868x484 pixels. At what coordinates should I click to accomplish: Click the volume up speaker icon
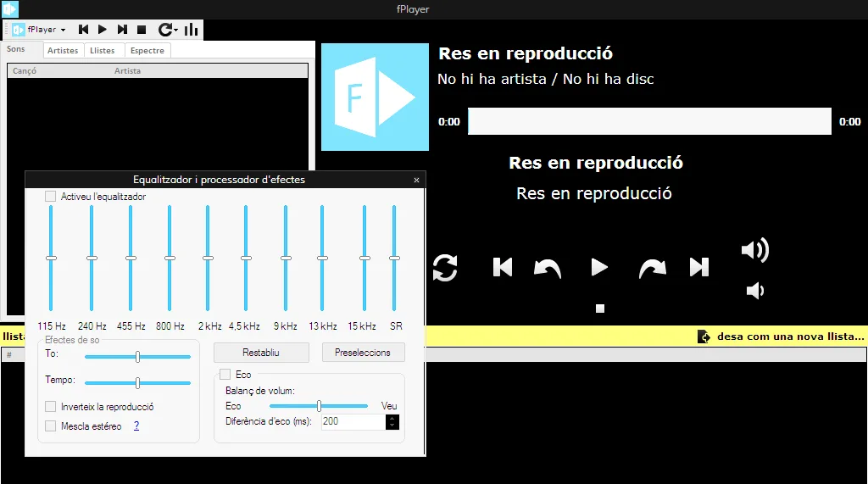click(x=755, y=250)
